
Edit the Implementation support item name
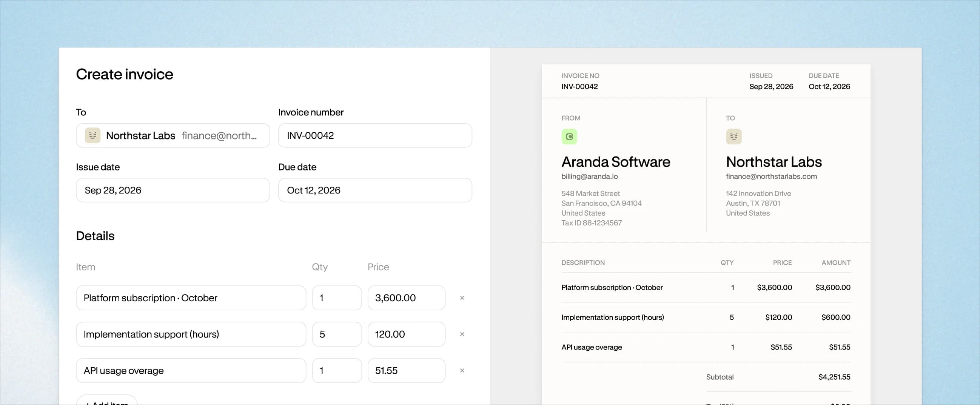[x=191, y=334]
